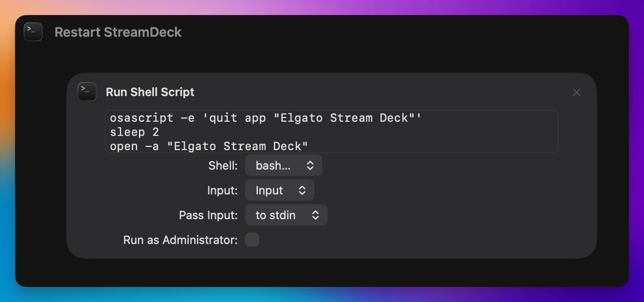Click the Run as Administrator label
644x302 pixels.
click(180, 240)
